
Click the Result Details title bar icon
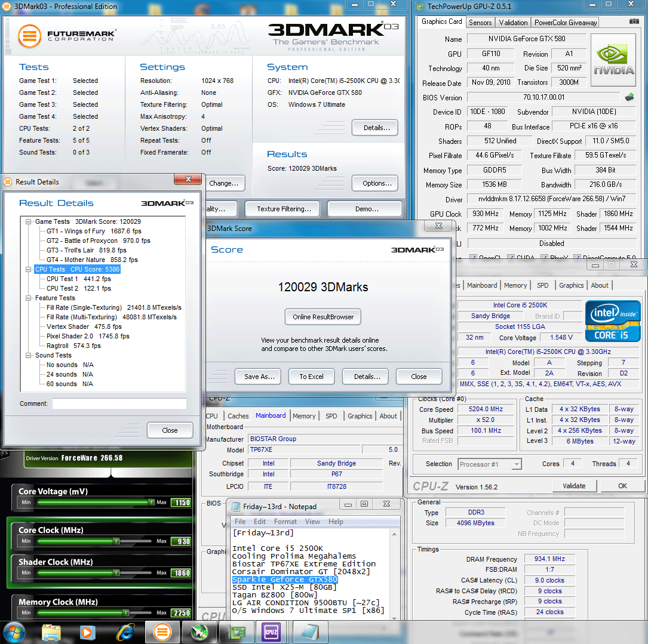tap(7, 182)
